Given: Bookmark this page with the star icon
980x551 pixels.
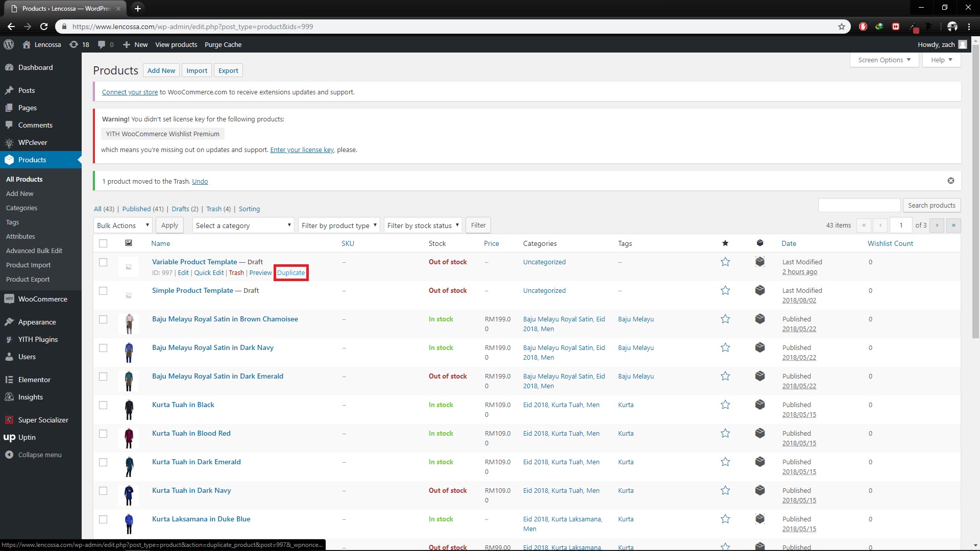Looking at the screenshot, I should (842, 27).
